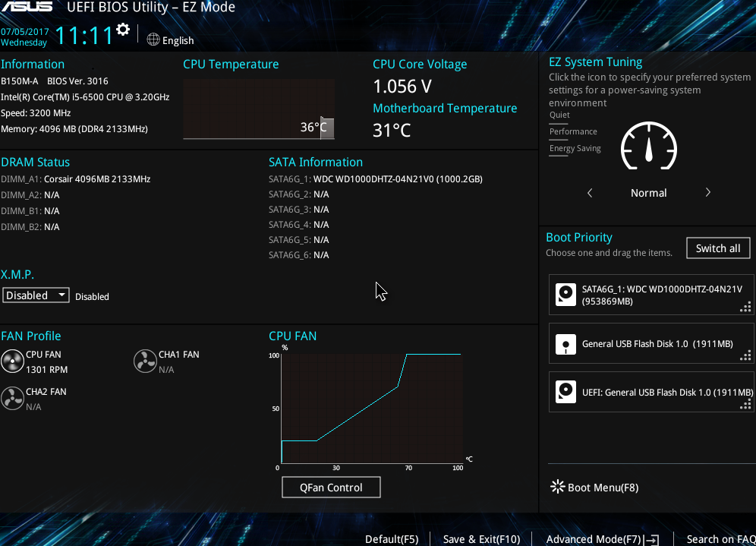The width and height of the screenshot is (756, 546).
Task: Click the ASUS logo
Action: pos(27,6)
